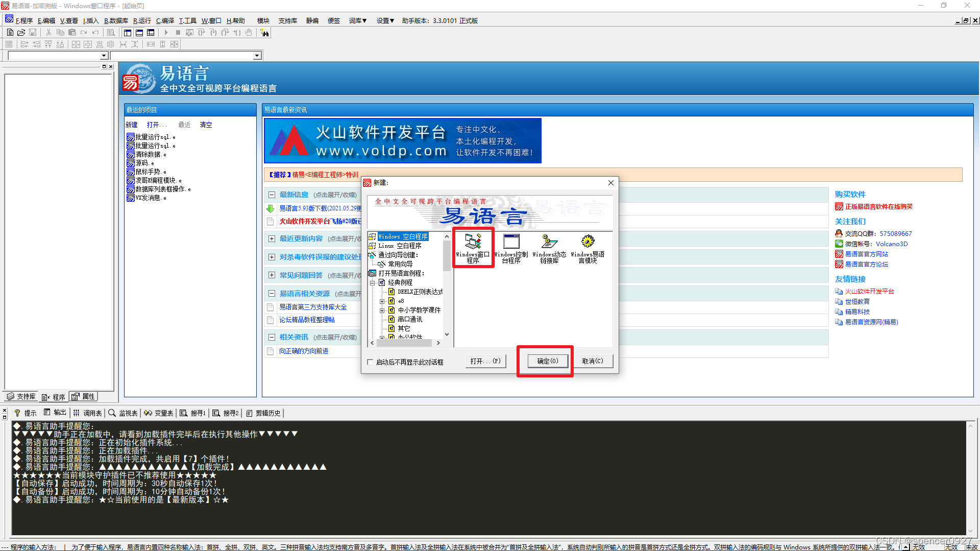Click the find/search document toolbar icon
The image size is (980, 551).
click(x=111, y=33)
